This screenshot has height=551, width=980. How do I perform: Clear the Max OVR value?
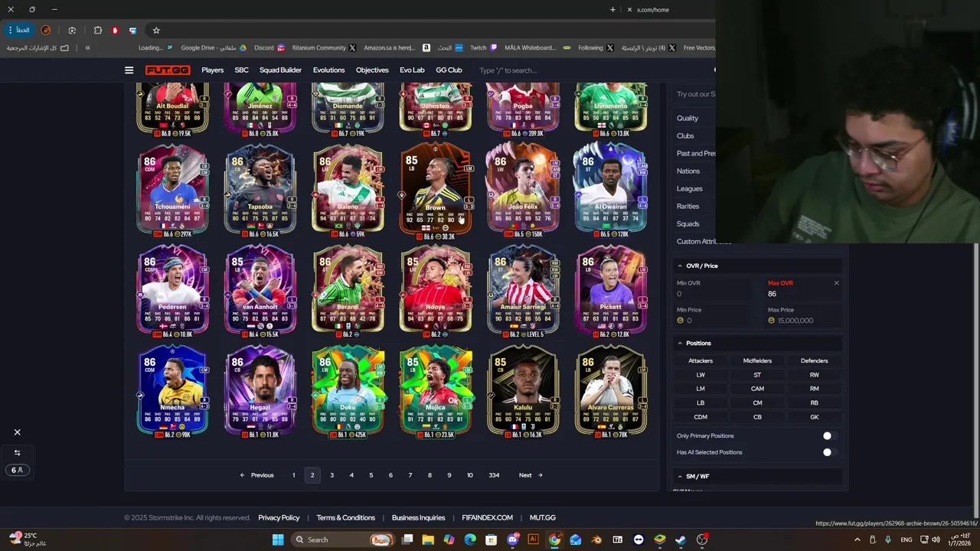click(836, 283)
